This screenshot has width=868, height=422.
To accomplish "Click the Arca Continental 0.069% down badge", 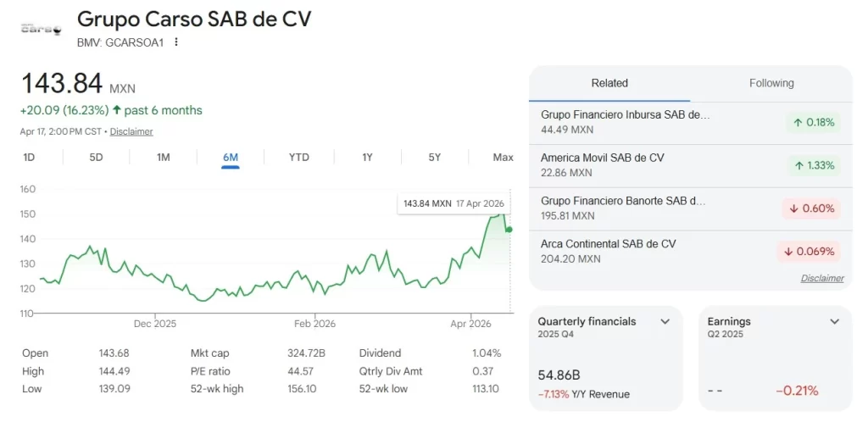I will point(809,252).
